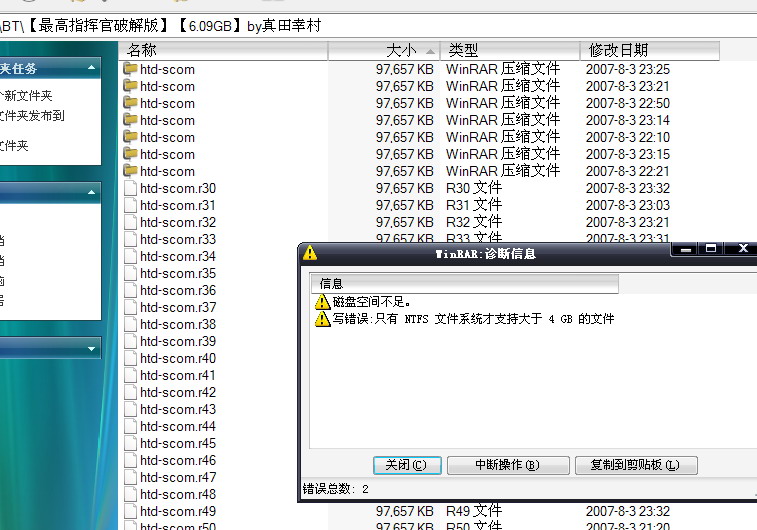Click the 中断操作(B) button

point(508,465)
